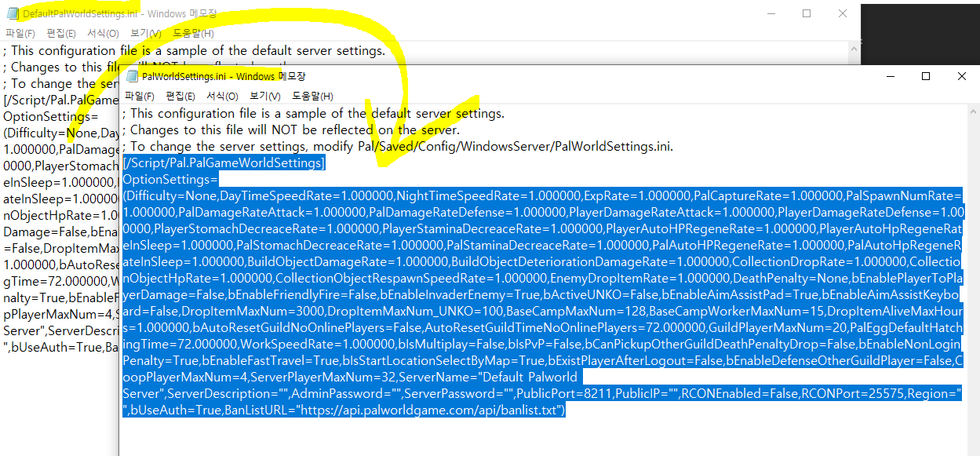The height and width of the screenshot is (456, 980).
Task: Open 보기(V) menu in DefaultPalWorldSettings.ini window
Action: point(146,33)
